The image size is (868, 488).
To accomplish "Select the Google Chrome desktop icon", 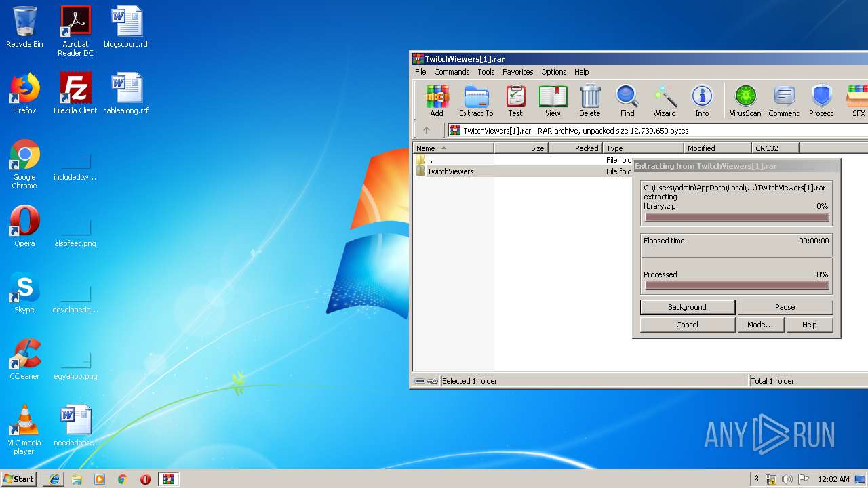I will point(24,164).
